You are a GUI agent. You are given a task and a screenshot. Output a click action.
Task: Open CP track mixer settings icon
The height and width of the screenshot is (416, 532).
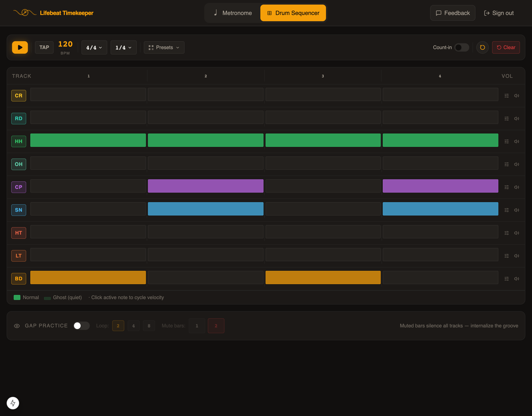506,187
